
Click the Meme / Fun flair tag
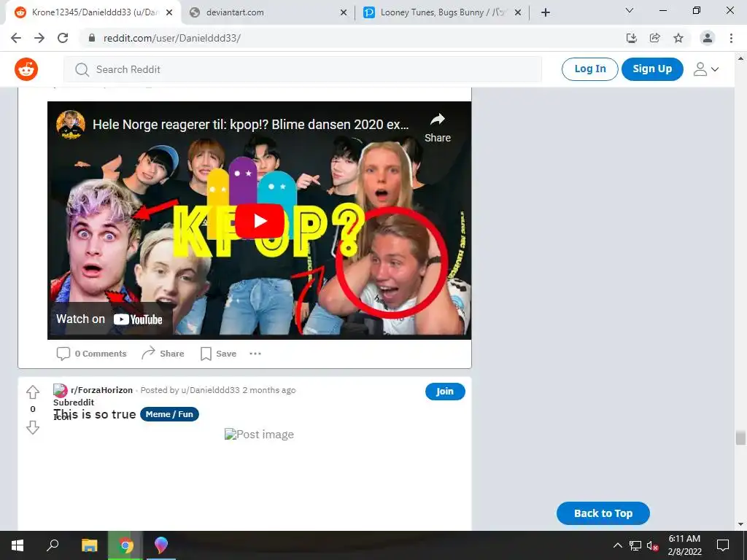click(x=169, y=414)
